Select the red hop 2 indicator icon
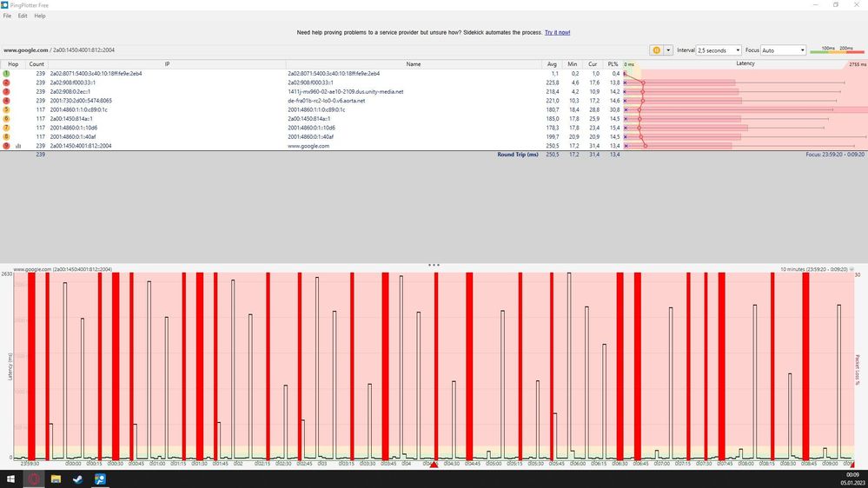 (6, 82)
